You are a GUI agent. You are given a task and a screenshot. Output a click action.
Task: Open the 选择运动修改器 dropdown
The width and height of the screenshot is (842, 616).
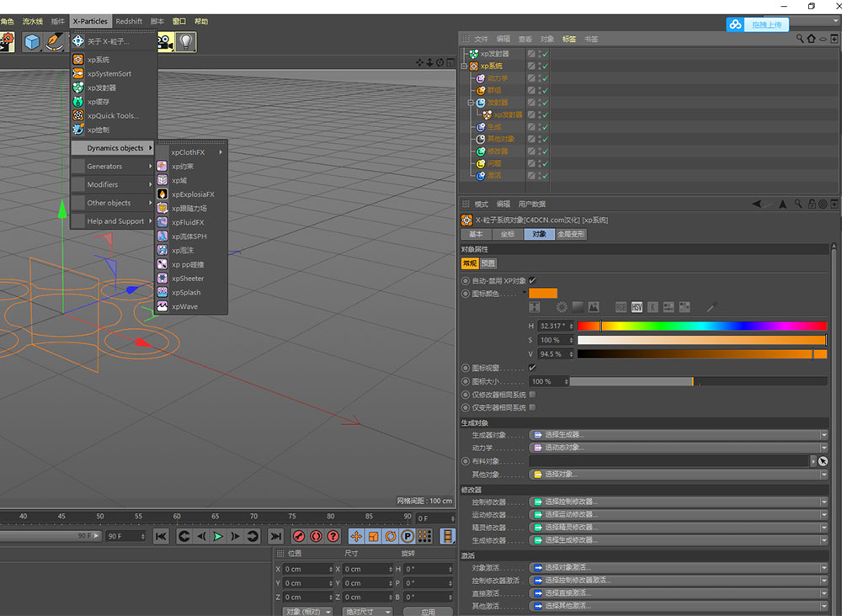pyautogui.click(x=678, y=514)
